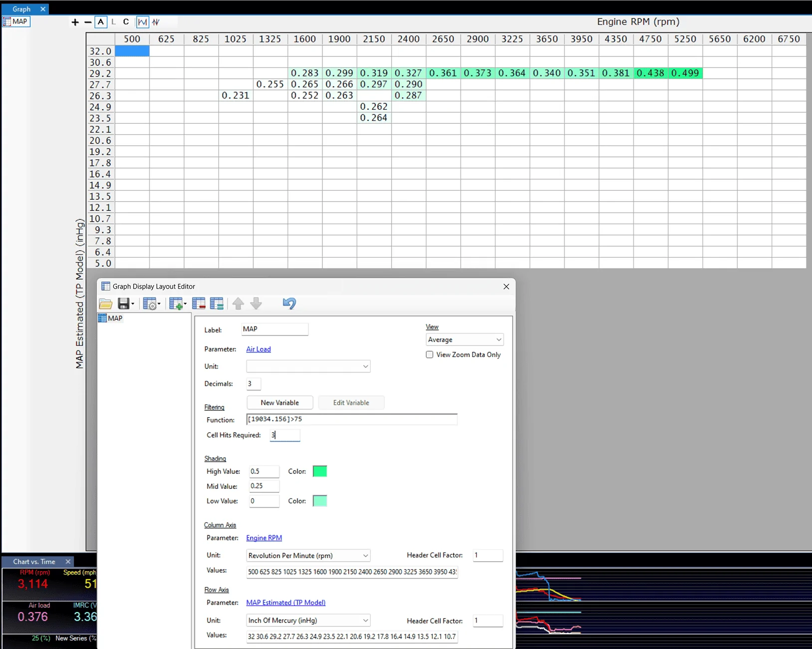Select the highlighted blue cell at 32.0 / 500
This screenshot has height=649, width=812.
(132, 51)
